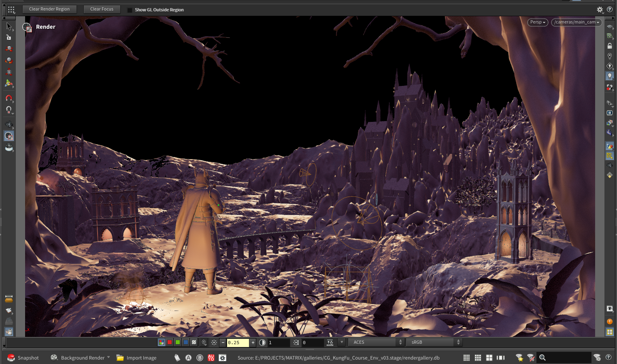Open the ACES color space dropdown

[377, 342]
